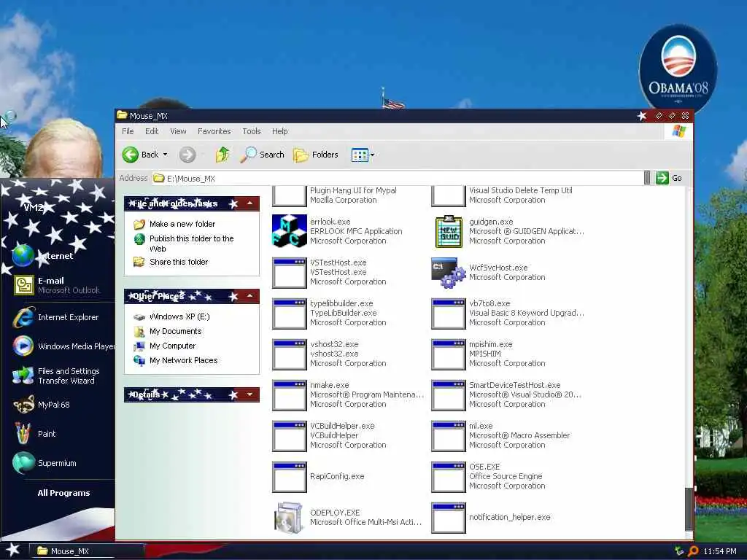Select the vb7to8.exe icon
This screenshot has width=747, height=560.
(x=449, y=314)
